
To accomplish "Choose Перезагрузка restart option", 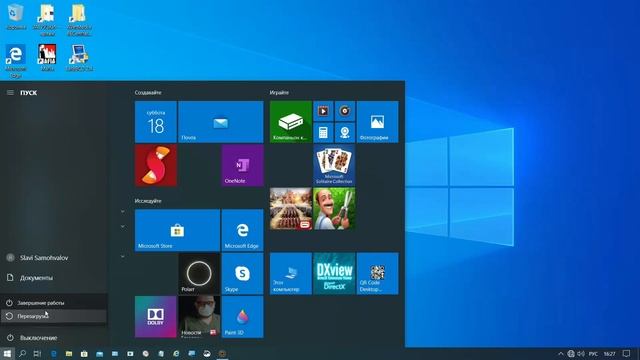I will [x=54, y=316].
